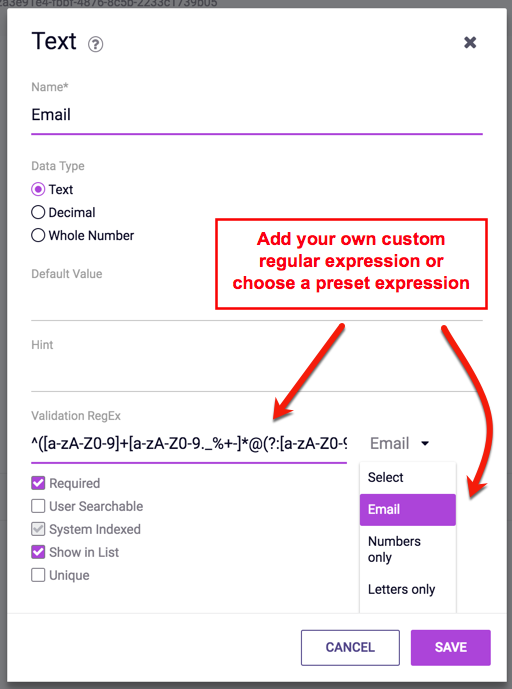Uncheck the Required checkbox
Screen dimensions: 512x689
pos(38,483)
